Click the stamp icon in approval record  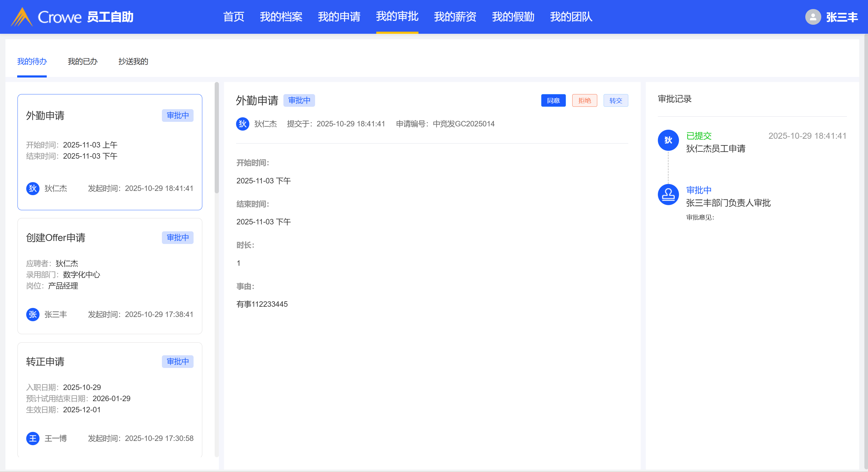coord(668,195)
